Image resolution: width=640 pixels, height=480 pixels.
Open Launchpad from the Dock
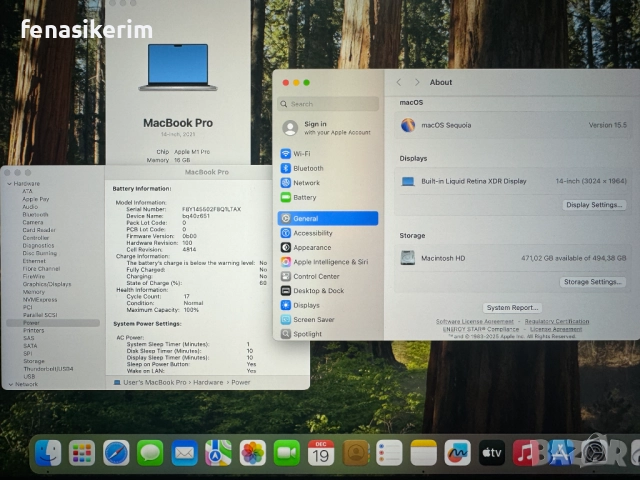tap(82, 453)
